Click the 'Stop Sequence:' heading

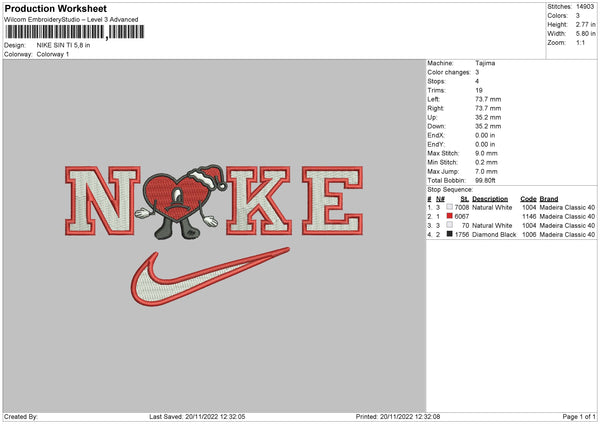[x=450, y=190]
